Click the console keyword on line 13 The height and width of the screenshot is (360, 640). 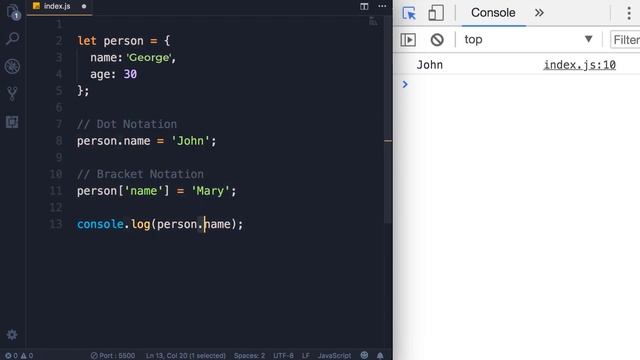100,224
